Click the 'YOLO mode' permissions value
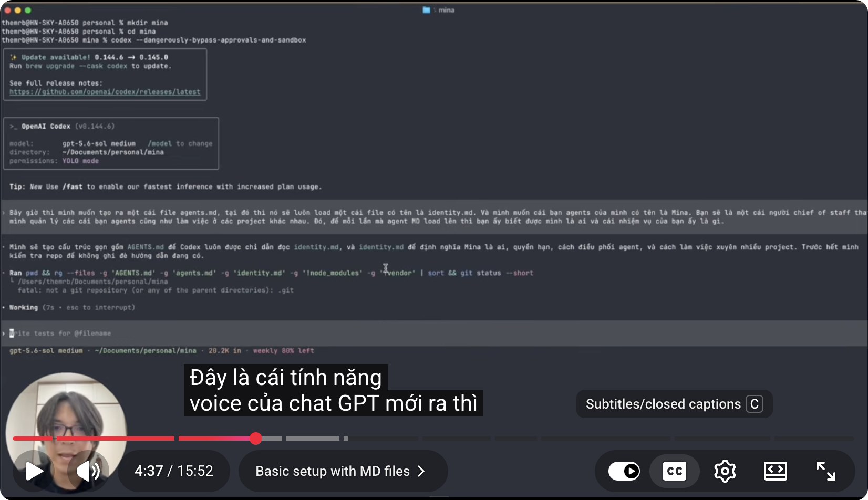868x500 pixels. tap(80, 161)
